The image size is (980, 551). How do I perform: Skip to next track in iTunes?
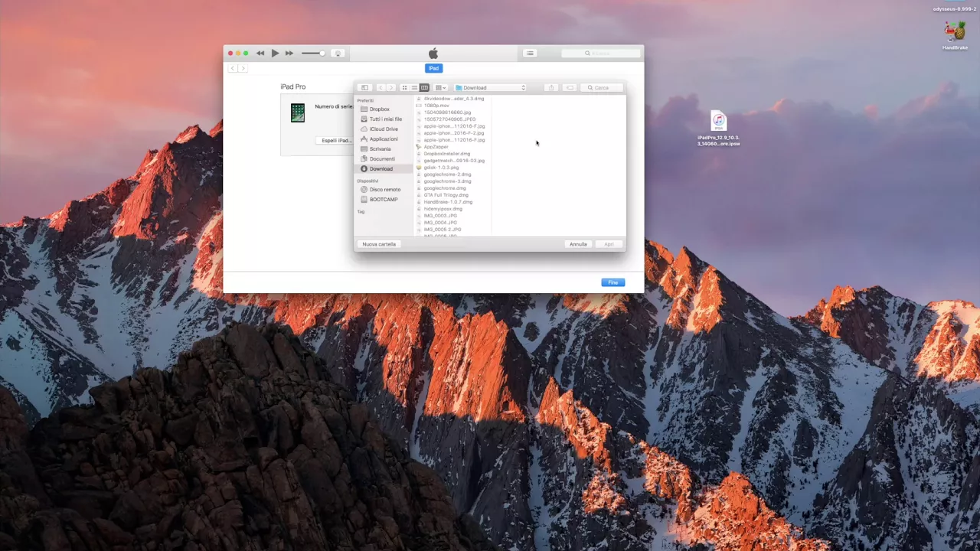[x=289, y=53]
